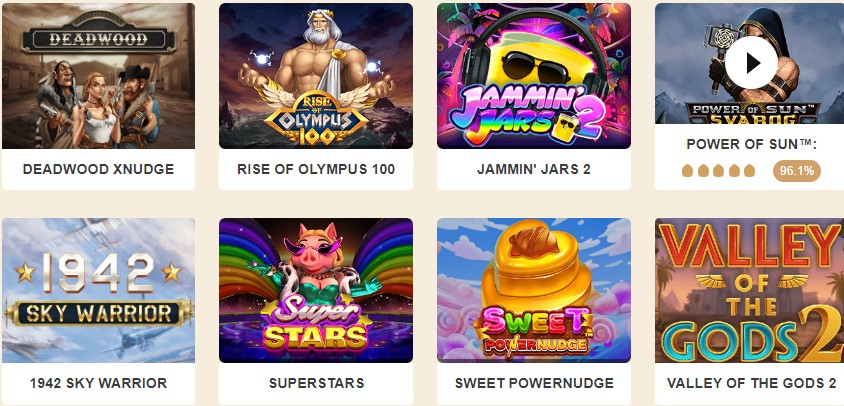Click the 1942 SKY WARRIOR title link
The height and width of the screenshot is (406, 844).
coord(99,383)
